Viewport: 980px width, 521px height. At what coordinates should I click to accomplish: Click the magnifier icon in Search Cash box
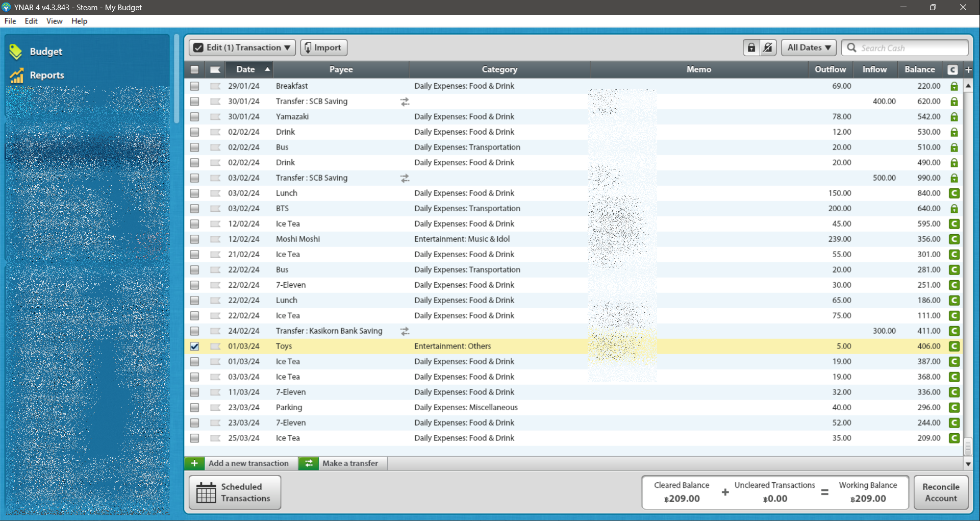pos(851,48)
